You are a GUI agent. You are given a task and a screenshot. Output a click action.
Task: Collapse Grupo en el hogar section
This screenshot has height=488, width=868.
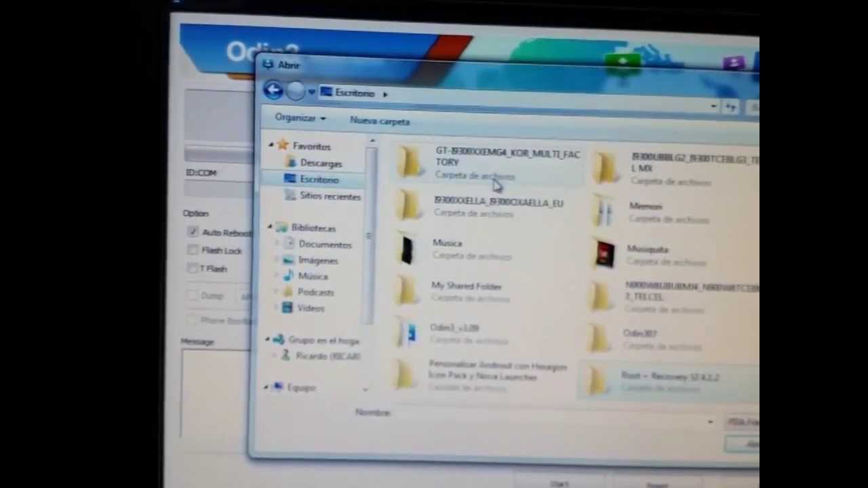point(267,340)
